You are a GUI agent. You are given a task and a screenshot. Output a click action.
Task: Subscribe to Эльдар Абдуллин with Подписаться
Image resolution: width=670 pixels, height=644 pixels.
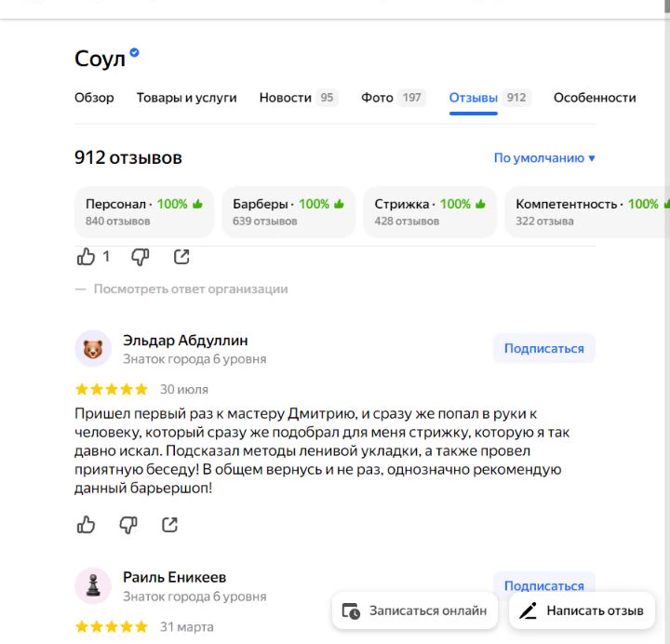coord(544,348)
